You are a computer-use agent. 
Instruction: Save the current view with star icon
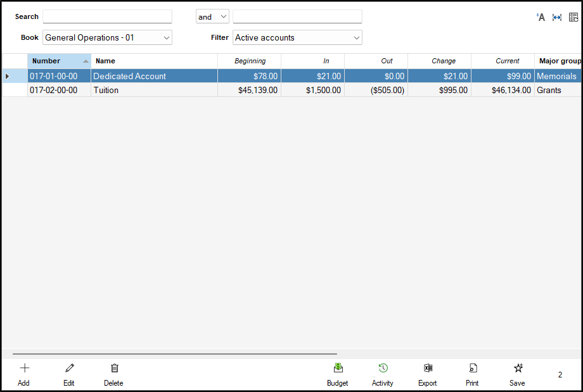518,369
